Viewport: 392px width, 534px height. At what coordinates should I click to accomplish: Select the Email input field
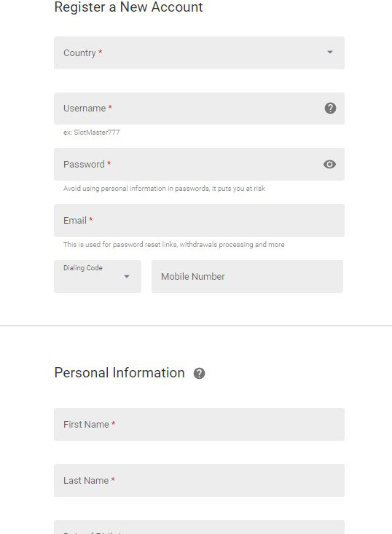pos(199,220)
